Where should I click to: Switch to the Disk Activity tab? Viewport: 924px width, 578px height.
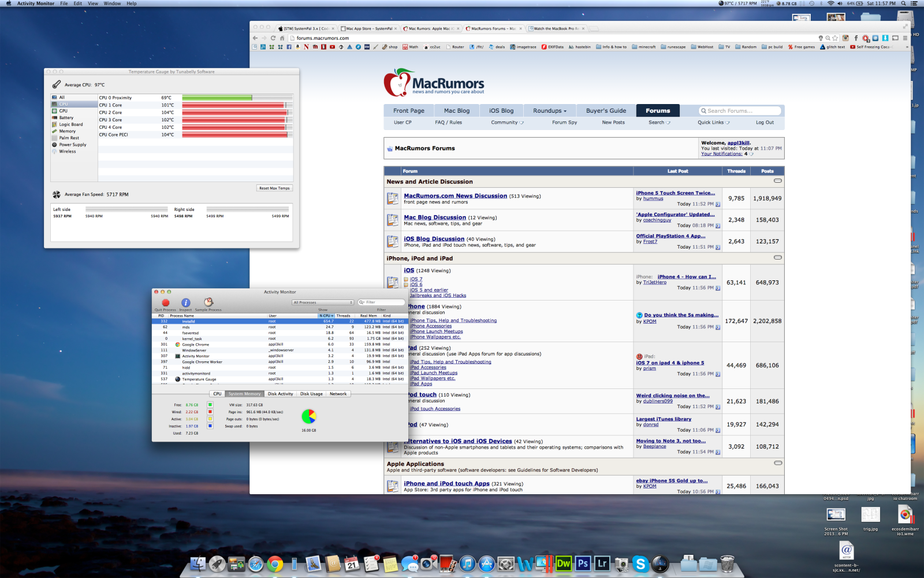(x=280, y=394)
